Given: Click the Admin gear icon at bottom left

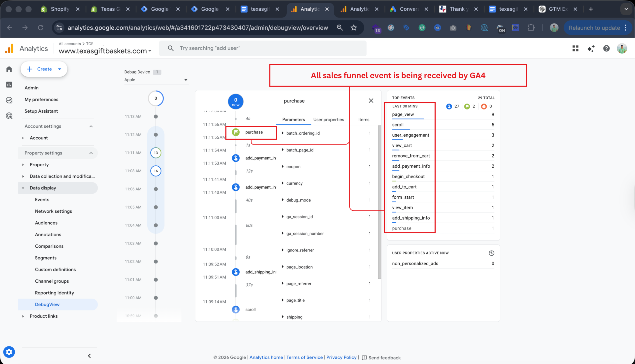Looking at the screenshot, I should click(x=9, y=352).
